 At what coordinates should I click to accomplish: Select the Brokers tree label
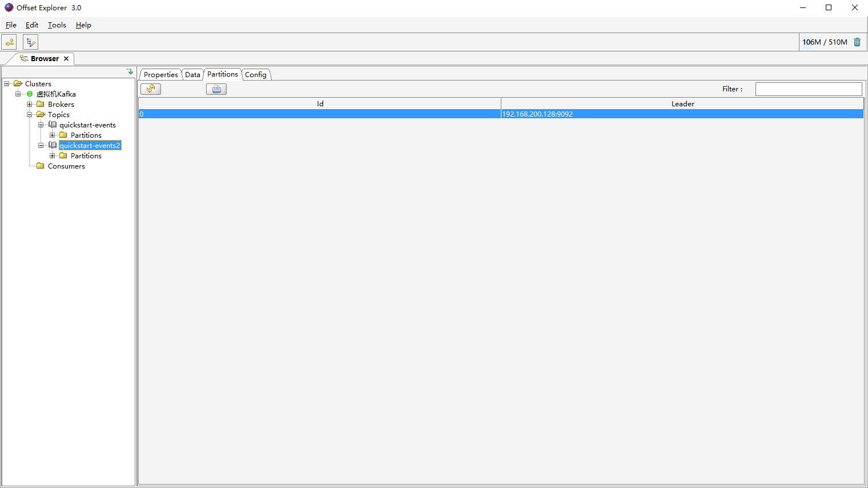coord(61,104)
